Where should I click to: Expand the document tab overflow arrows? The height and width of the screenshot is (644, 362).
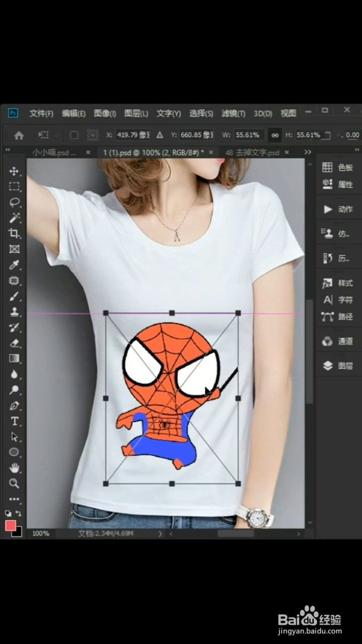click(308, 152)
